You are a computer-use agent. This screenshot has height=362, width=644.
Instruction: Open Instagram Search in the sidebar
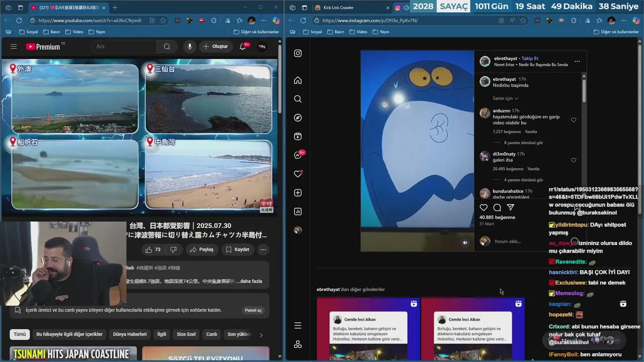[x=298, y=99]
